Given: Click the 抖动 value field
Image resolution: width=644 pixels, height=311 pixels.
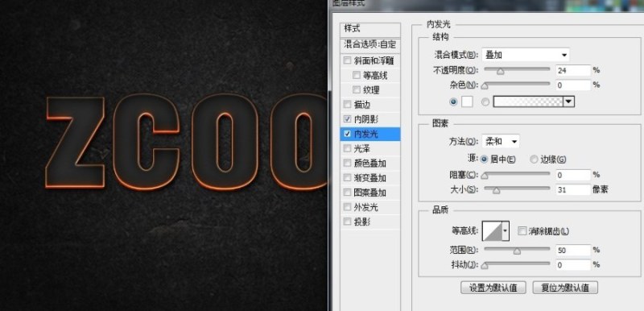Looking at the screenshot, I should (x=573, y=264).
